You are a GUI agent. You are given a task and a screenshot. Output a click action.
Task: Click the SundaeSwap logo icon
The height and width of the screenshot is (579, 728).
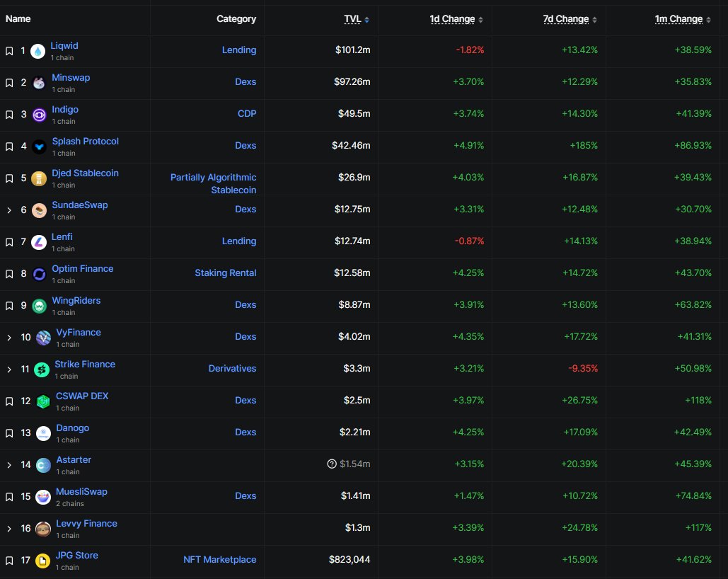(x=39, y=210)
